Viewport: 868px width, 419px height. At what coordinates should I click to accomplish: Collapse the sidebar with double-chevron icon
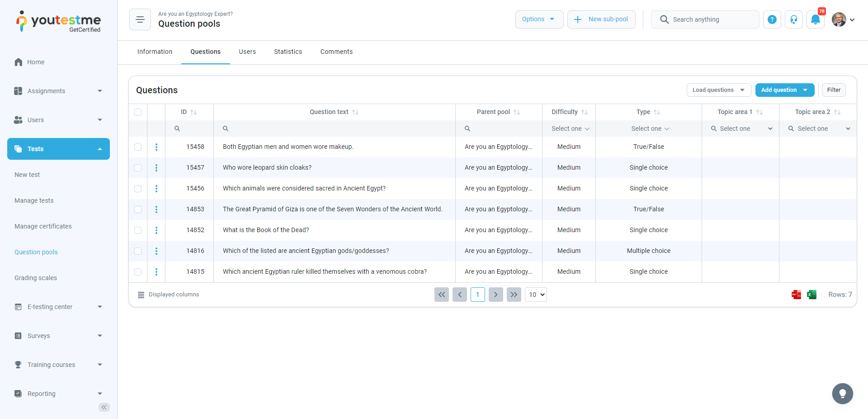pos(104,407)
